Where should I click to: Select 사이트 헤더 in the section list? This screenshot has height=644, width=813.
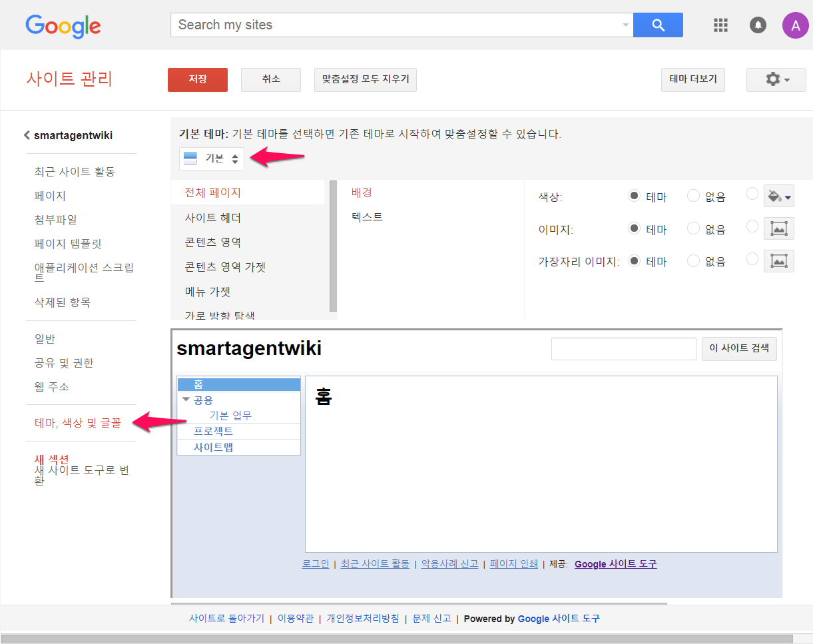[x=212, y=218]
